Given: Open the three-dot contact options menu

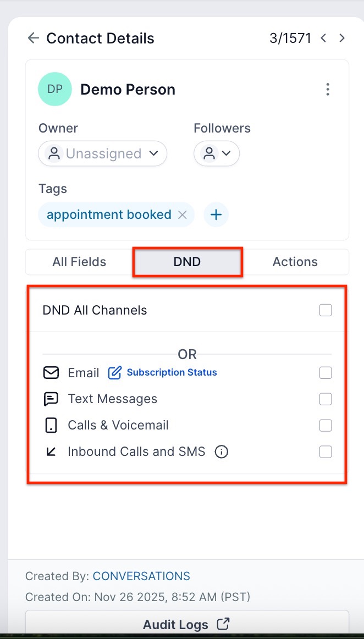Looking at the screenshot, I should coord(328,89).
